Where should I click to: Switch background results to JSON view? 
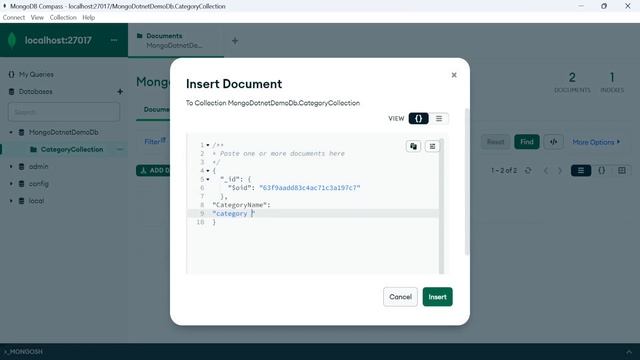(602, 171)
